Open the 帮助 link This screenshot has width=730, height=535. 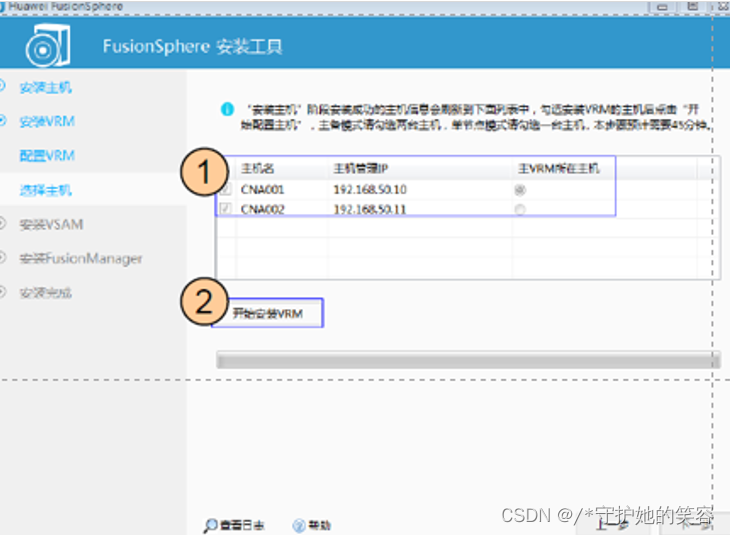click(319, 525)
